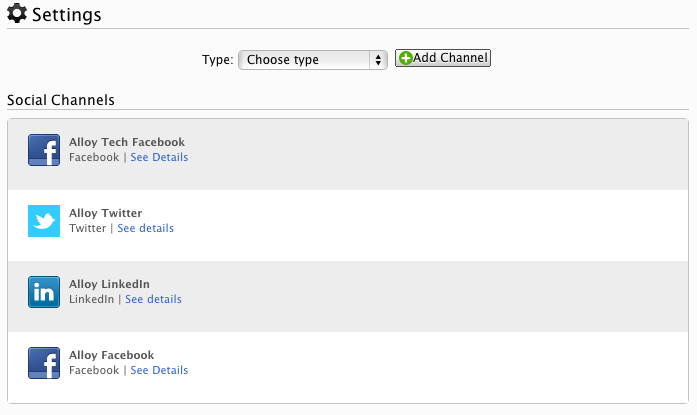Select the Alloy Facebook channel name

(112, 355)
